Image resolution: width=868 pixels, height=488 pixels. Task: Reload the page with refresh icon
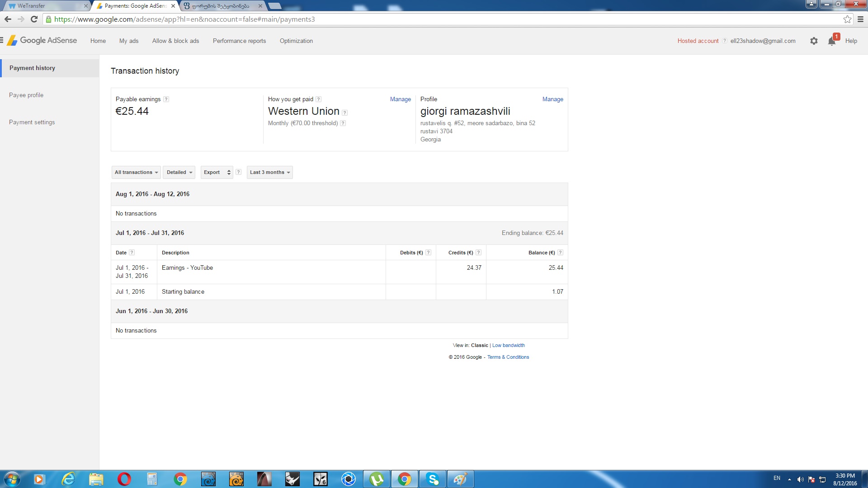point(34,19)
